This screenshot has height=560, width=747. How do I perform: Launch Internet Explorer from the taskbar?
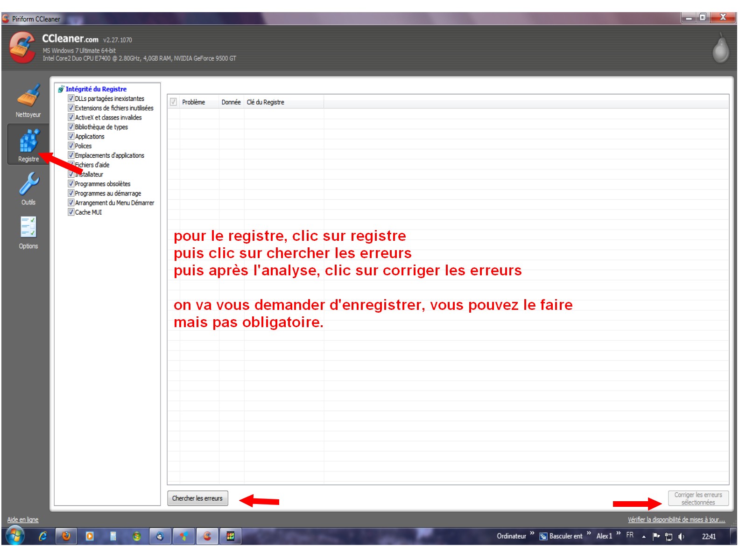click(x=42, y=536)
